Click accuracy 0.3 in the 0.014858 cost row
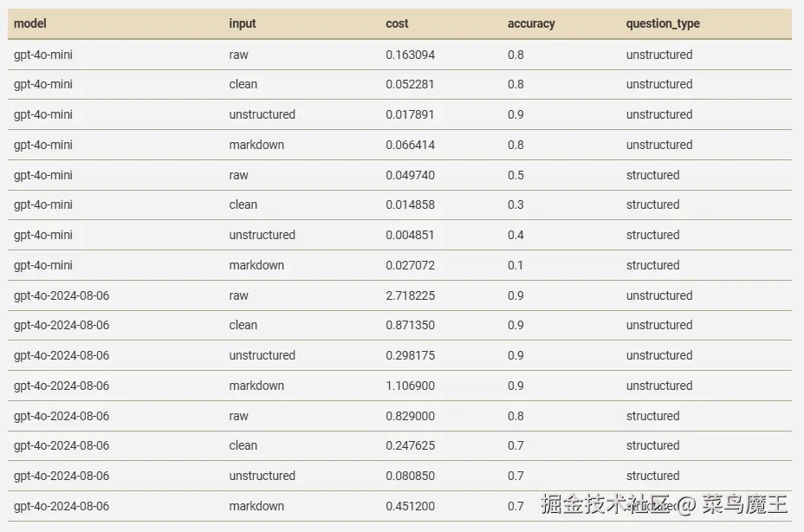Screen dimensions: 804x532 [515, 204]
